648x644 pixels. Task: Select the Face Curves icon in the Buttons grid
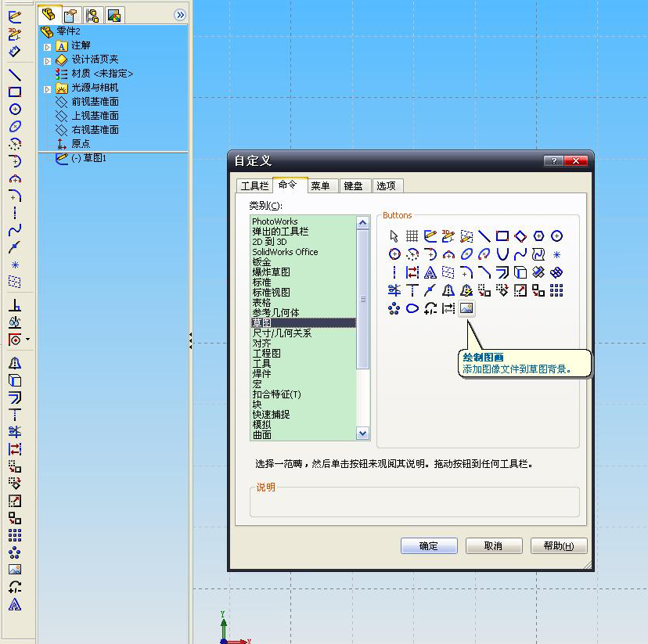(x=556, y=272)
